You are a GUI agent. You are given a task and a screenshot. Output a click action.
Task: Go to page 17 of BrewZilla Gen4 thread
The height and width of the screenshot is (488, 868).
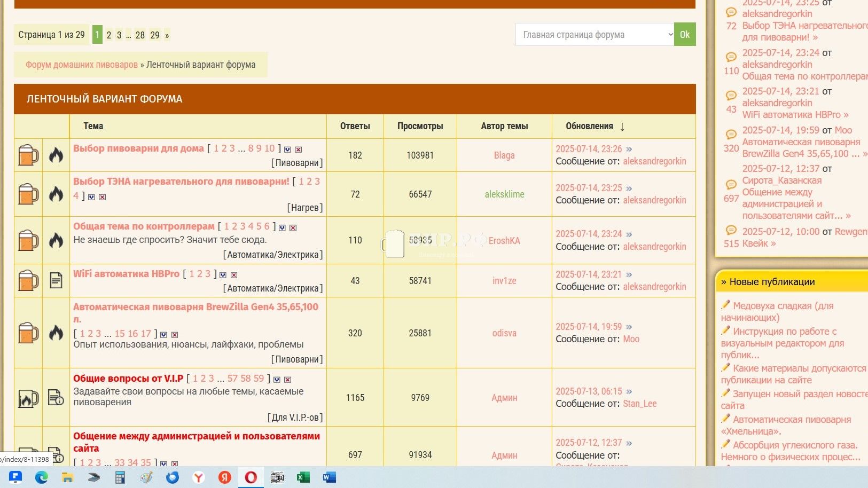tap(146, 334)
